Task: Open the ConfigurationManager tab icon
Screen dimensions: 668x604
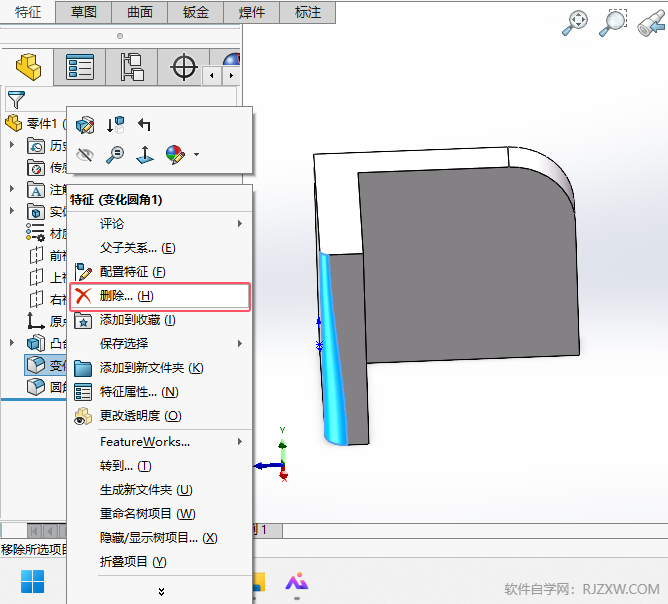Action: [x=132, y=67]
